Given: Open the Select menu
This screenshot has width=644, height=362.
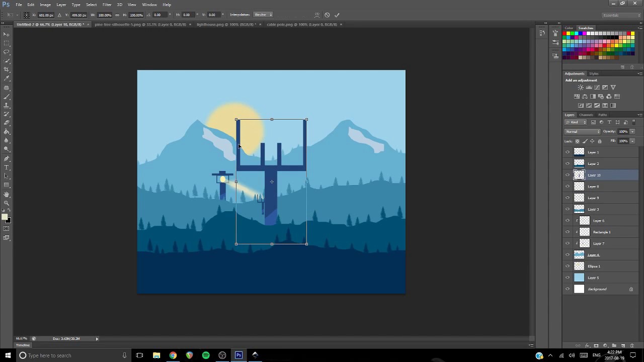Looking at the screenshot, I should (91, 5).
